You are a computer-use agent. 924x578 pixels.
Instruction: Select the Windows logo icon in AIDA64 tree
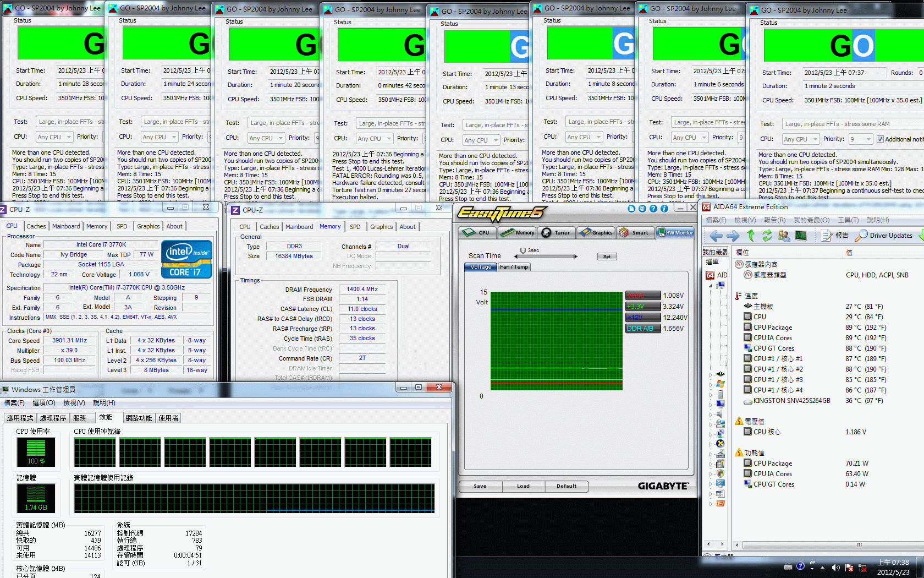pos(721,384)
